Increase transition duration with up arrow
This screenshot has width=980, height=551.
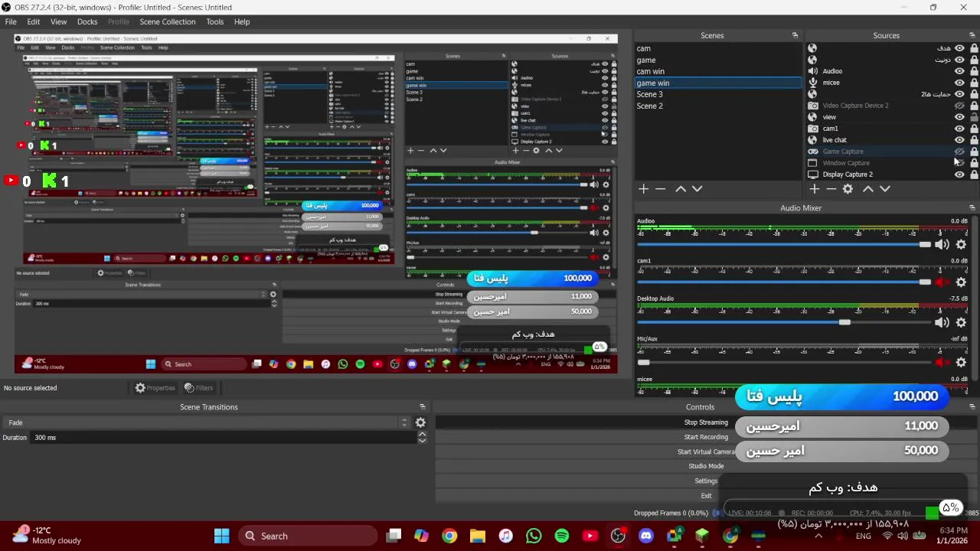pos(422,434)
